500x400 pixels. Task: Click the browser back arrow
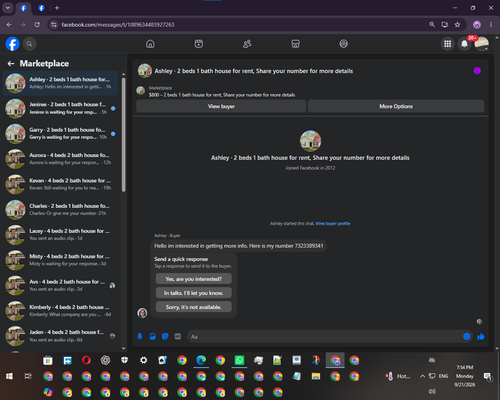[9, 25]
